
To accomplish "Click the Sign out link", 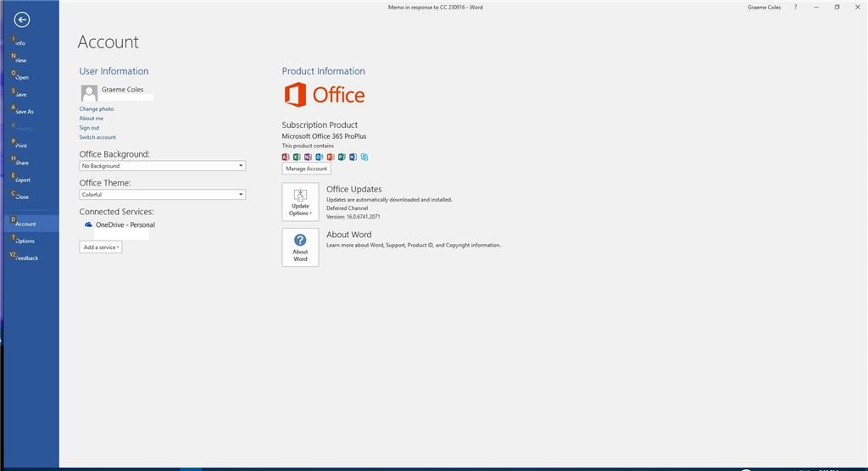I will (x=89, y=128).
